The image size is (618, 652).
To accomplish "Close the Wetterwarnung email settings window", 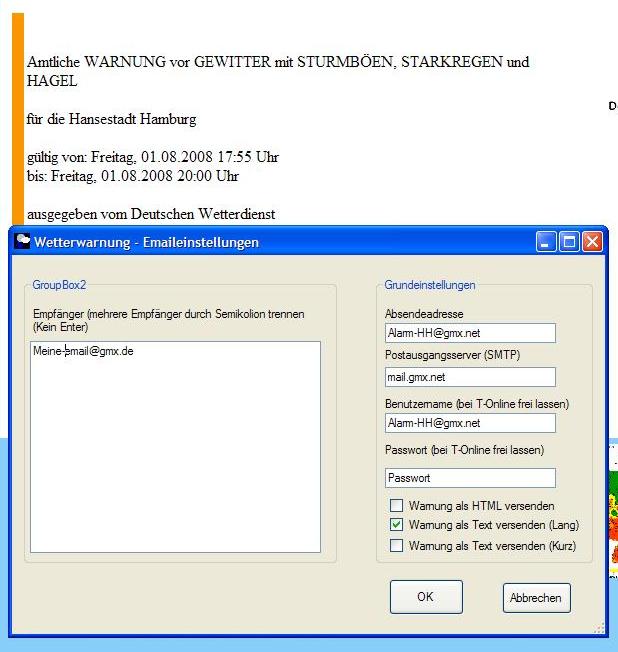I will [592, 242].
